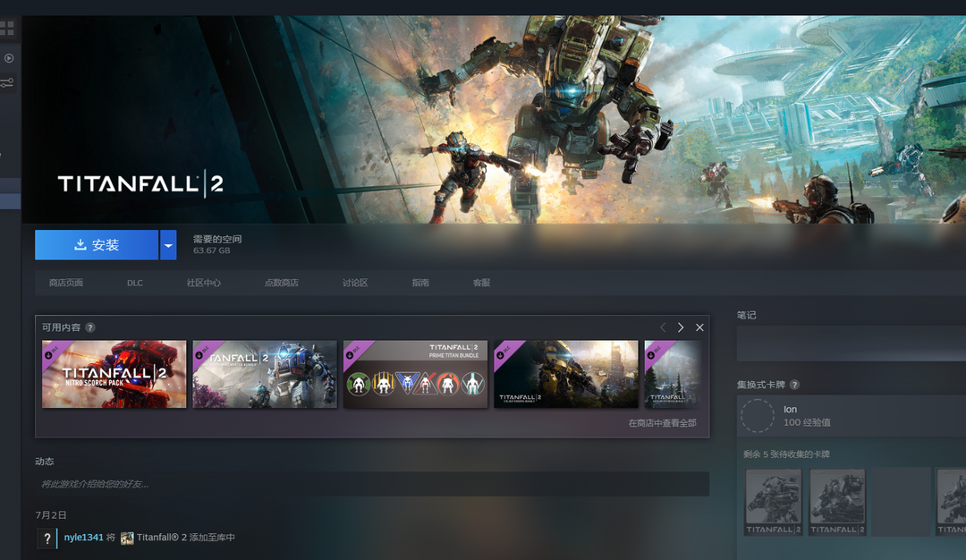Open the 商店页面 tab
The image size is (966, 560).
pos(66,283)
